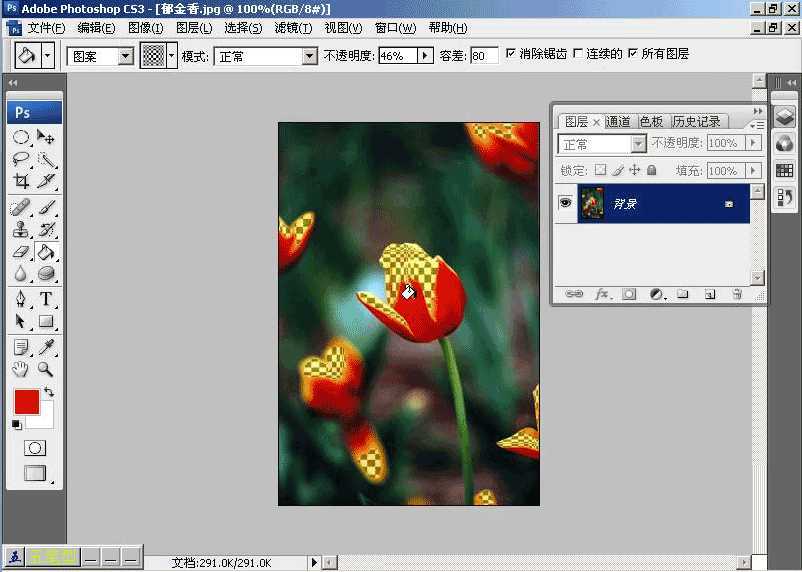Switch to the 历史记录 tab
This screenshot has height=572, width=802.
point(696,122)
